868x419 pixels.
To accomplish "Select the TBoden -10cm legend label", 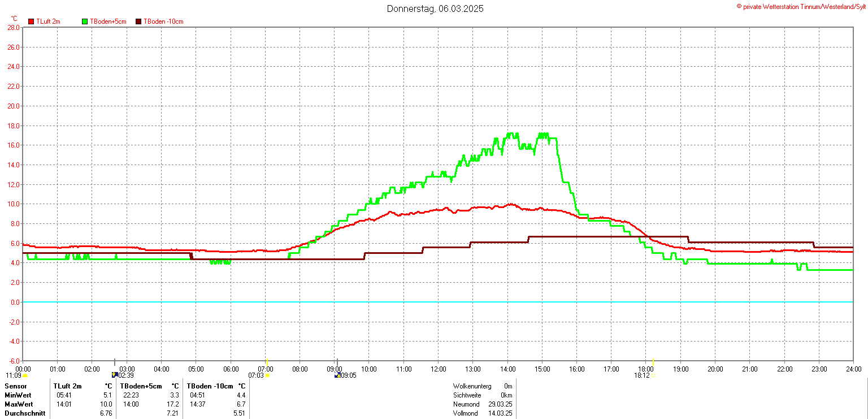I will tap(163, 21).
